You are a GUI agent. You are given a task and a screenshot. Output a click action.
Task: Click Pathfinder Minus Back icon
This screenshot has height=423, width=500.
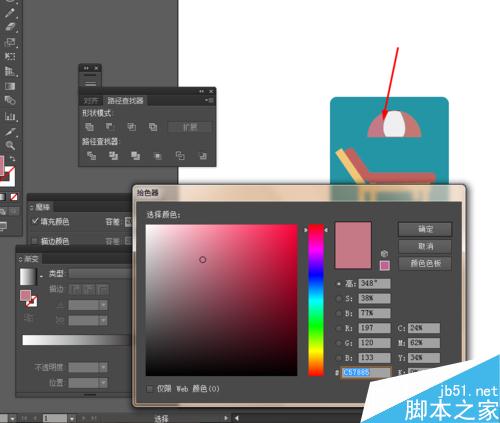[202, 155]
